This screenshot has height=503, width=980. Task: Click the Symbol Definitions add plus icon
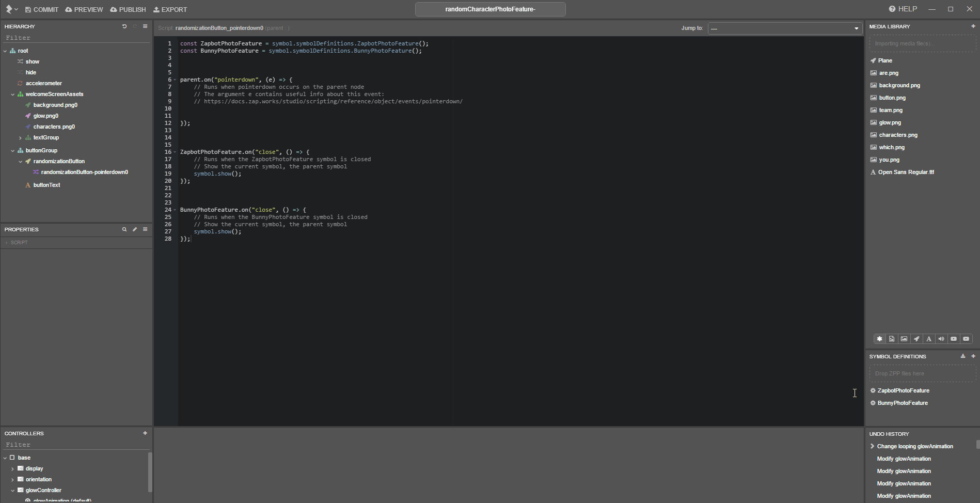(x=973, y=356)
